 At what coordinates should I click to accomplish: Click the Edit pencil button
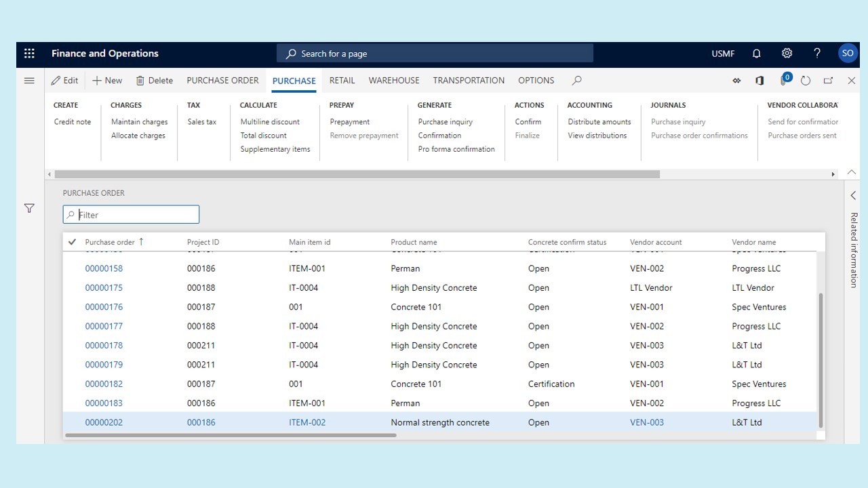[64, 81]
